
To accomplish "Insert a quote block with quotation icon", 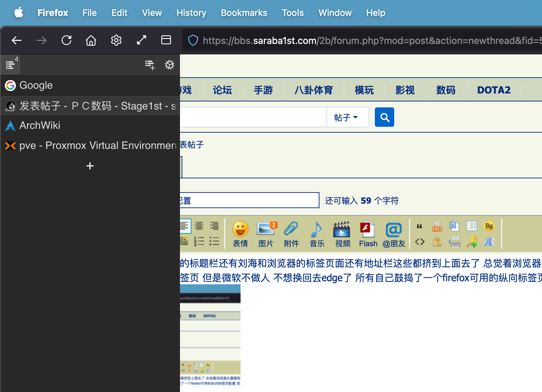I will tap(419, 226).
